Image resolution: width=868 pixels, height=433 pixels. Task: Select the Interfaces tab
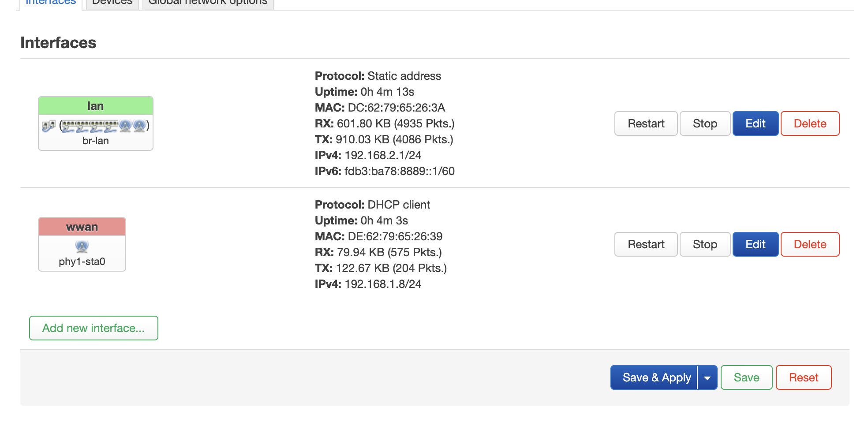[51, 2]
